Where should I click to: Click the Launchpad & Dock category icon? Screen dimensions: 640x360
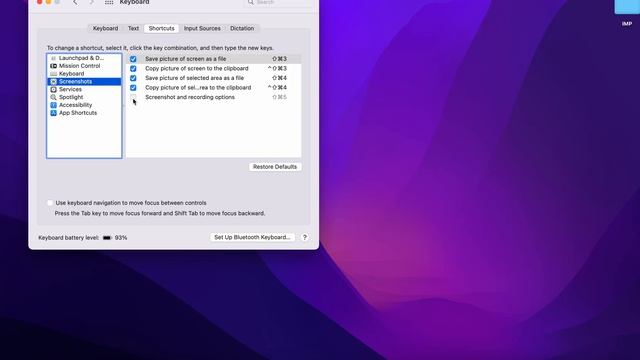click(x=53, y=58)
